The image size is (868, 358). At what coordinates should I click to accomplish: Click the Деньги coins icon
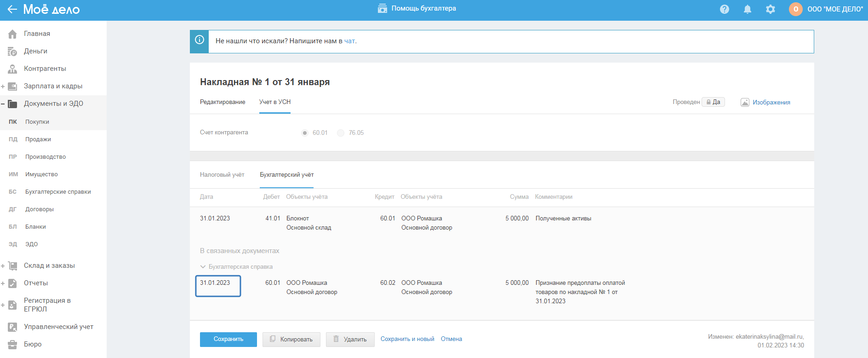(x=12, y=51)
